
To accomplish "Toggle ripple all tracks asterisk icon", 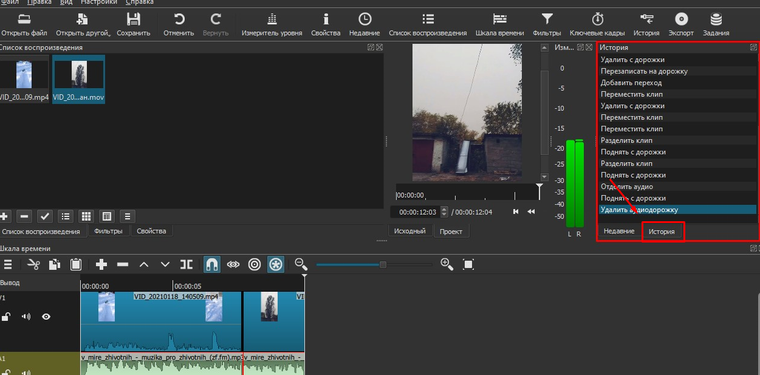I will [x=276, y=265].
